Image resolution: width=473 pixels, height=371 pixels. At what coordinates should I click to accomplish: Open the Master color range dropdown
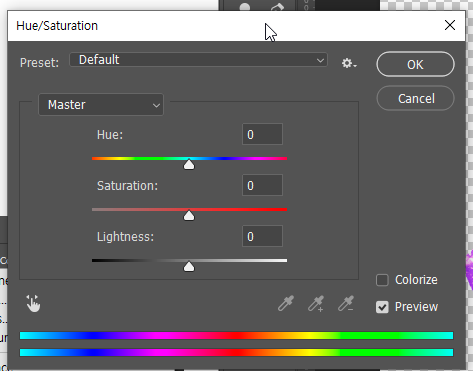point(101,105)
